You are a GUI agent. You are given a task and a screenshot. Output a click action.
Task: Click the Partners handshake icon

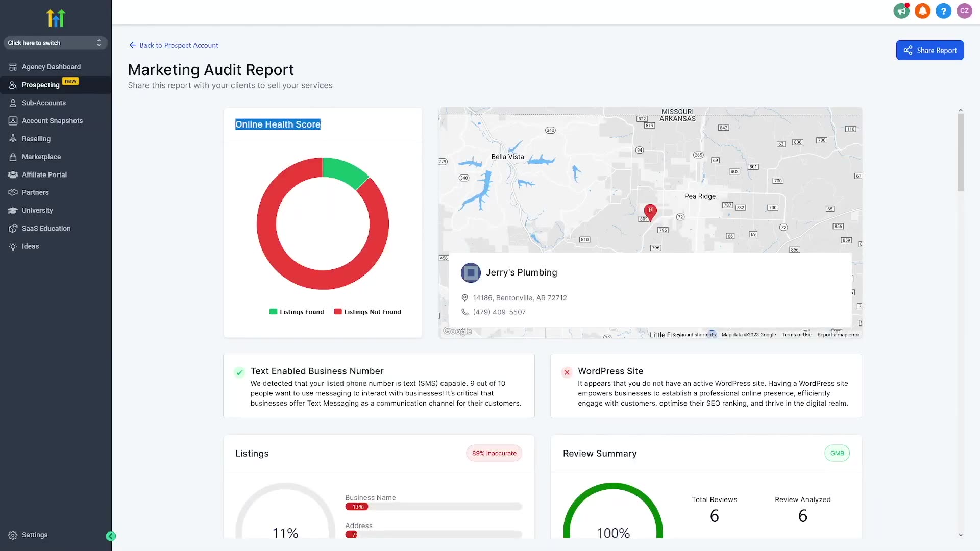click(13, 192)
